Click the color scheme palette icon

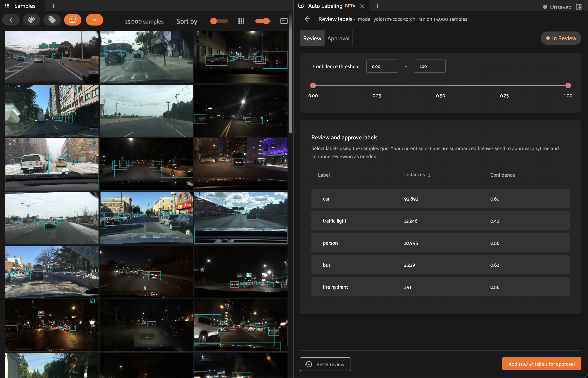(32, 20)
